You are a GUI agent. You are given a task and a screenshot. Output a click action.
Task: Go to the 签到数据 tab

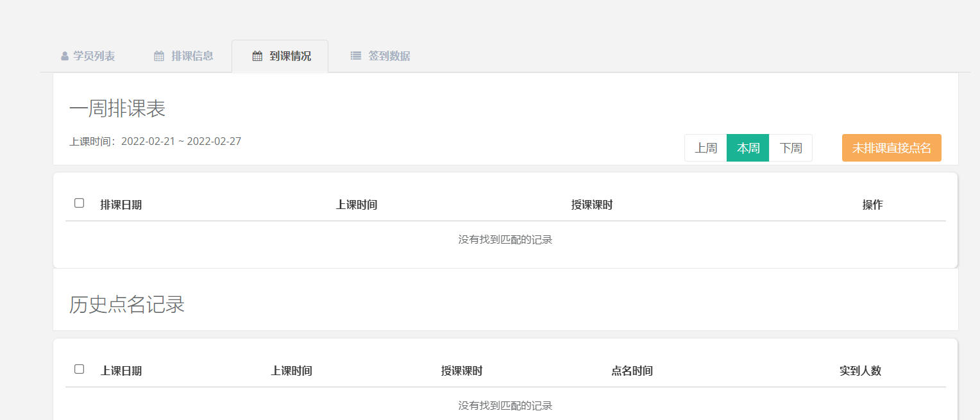coord(389,56)
